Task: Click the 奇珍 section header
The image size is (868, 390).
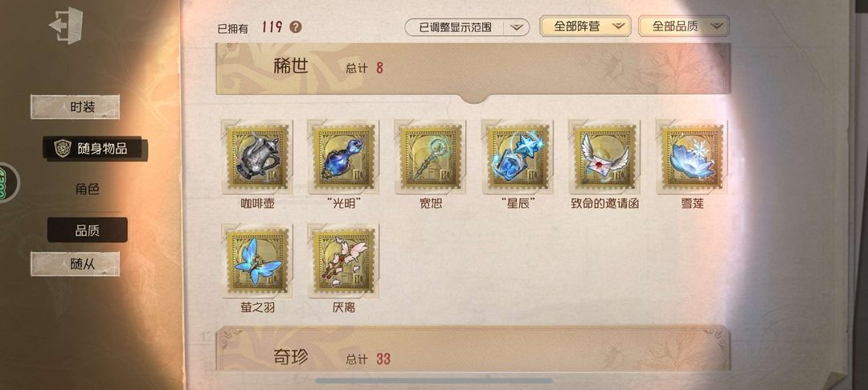Action: pyautogui.click(x=473, y=348)
